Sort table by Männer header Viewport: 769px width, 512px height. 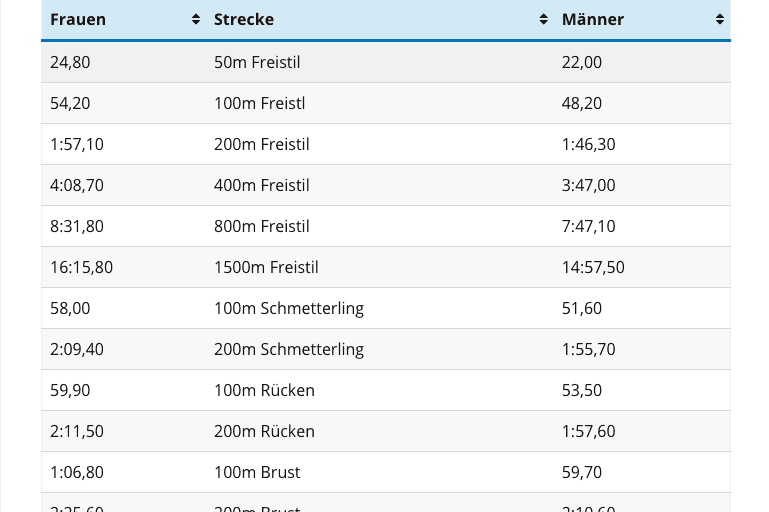tap(593, 19)
